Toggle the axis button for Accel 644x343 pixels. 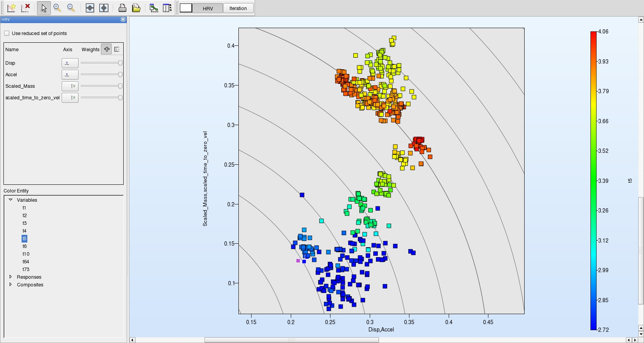tap(70, 75)
